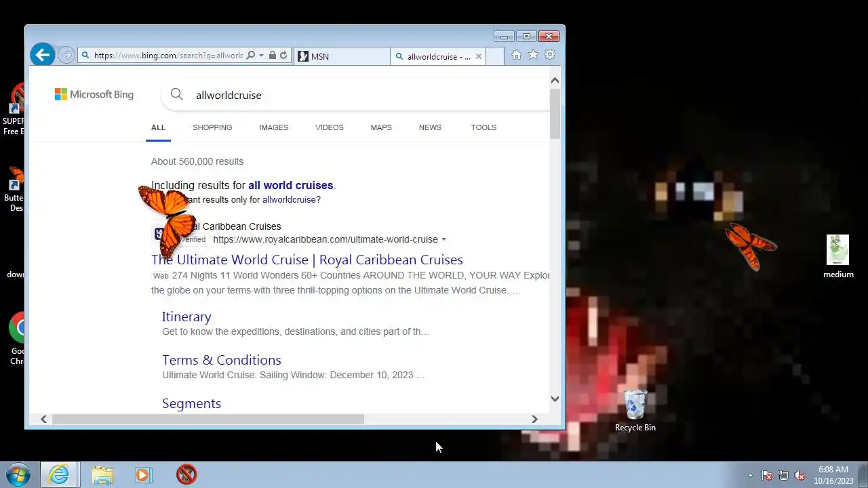Viewport: 868px width, 488px height.
Task: Click Internet Explorer taskbar icon
Action: [59, 474]
